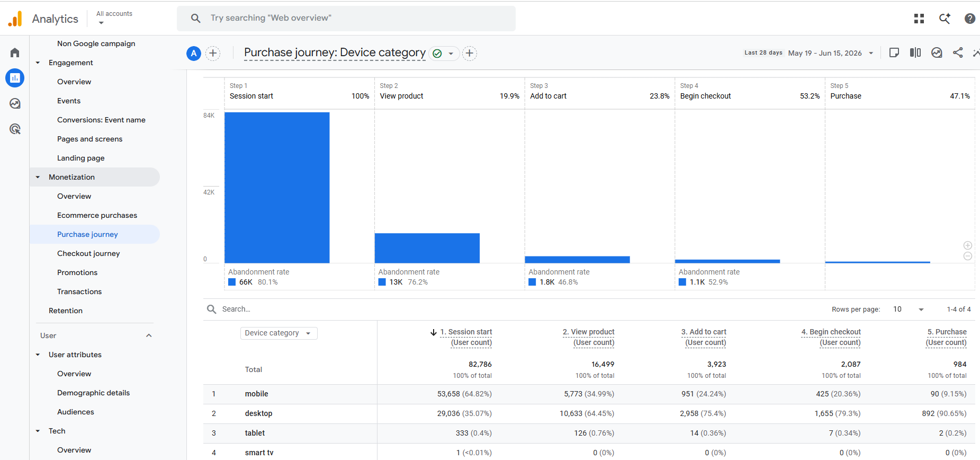Open Explore icon in left rail
Viewport: 980px width, 460px height.
coord(15,103)
